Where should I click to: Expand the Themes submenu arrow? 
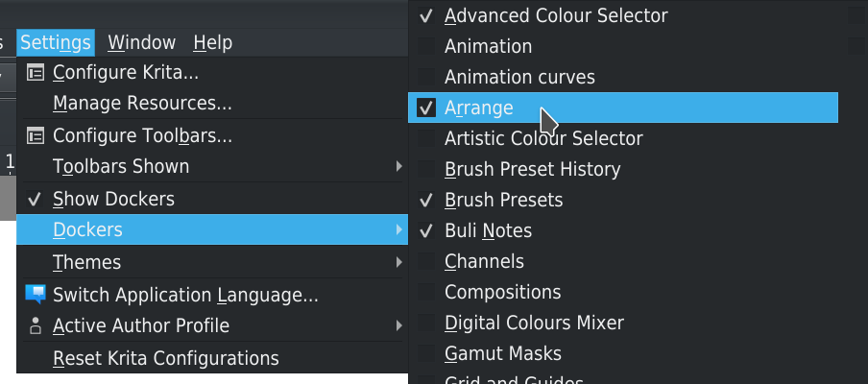(x=399, y=262)
